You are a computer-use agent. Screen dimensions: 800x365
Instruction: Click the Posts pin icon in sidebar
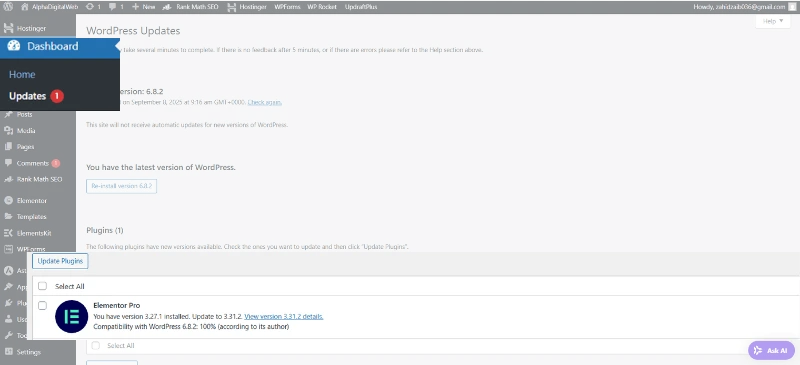[8, 114]
